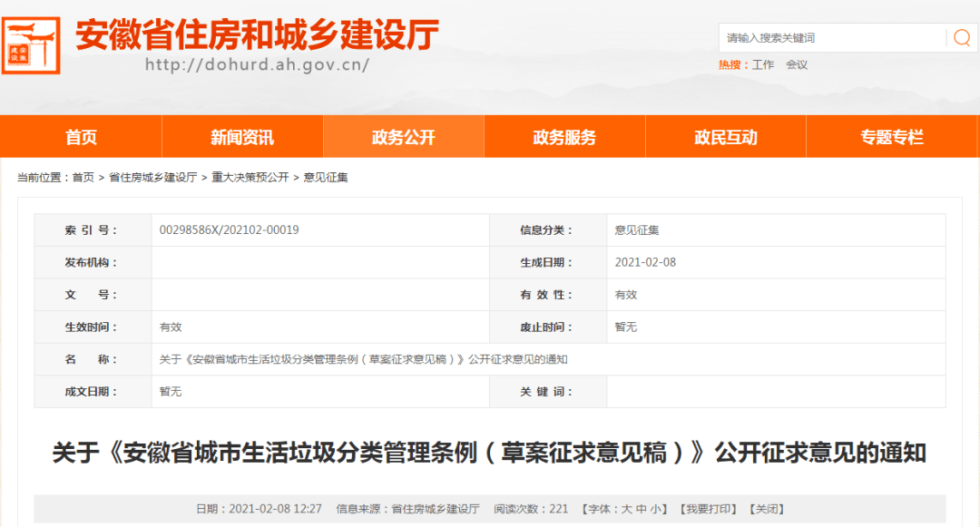
Task: Click the URL text http://dohurd.ah.gov.cn/
Action: click(x=258, y=64)
